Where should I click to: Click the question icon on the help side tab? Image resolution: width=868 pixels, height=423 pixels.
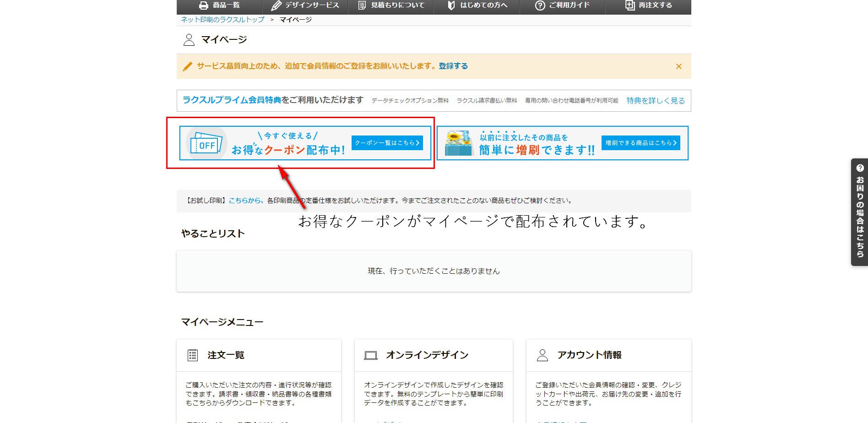pyautogui.click(x=860, y=168)
